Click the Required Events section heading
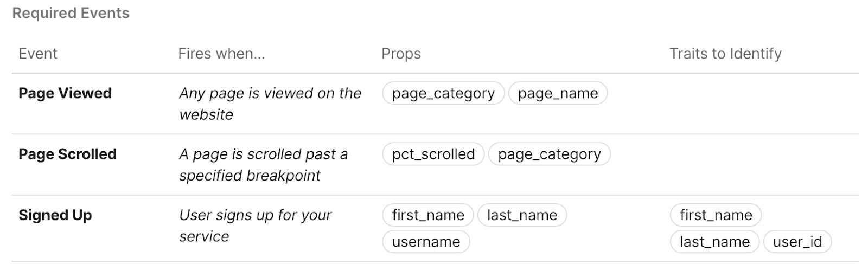The height and width of the screenshot is (264, 868). coord(71,13)
